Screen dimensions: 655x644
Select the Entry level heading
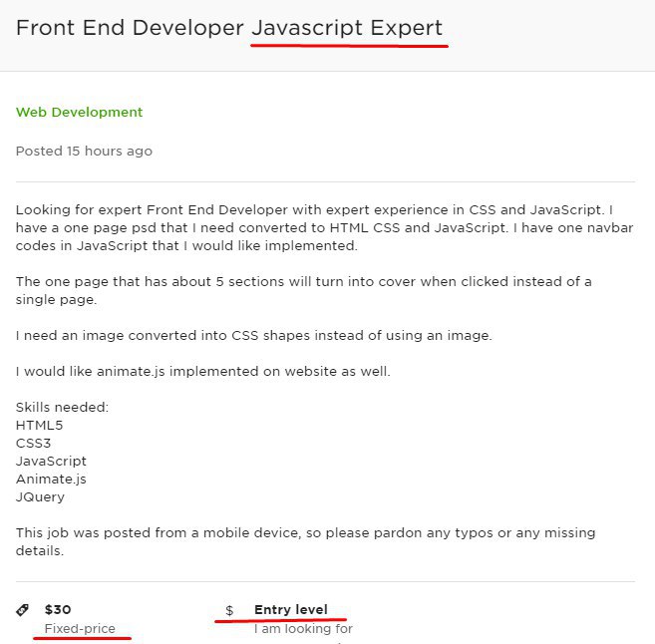click(x=291, y=609)
